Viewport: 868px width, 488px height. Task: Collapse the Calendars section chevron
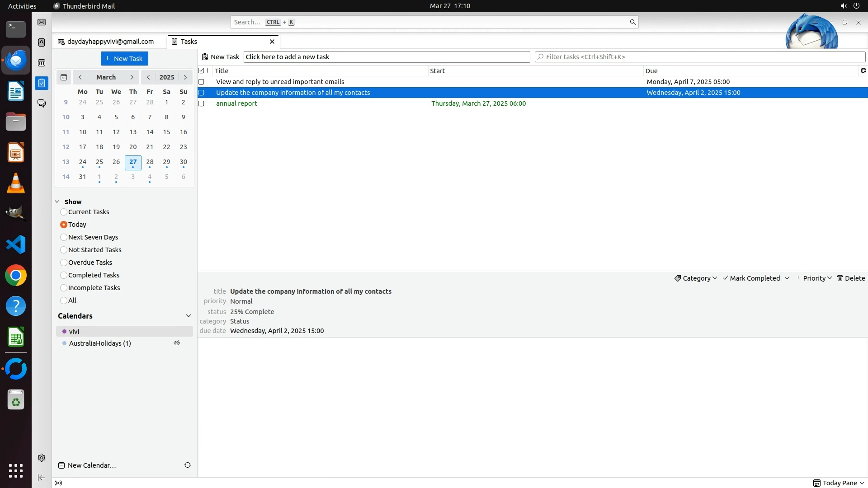click(189, 316)
